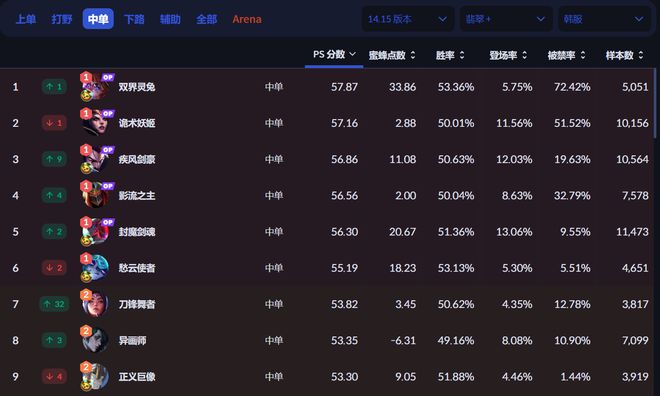Open champion link 刀锋舞者
This screenshot has width=660, height=396.
pyautogui.click(x=137, y=304)
